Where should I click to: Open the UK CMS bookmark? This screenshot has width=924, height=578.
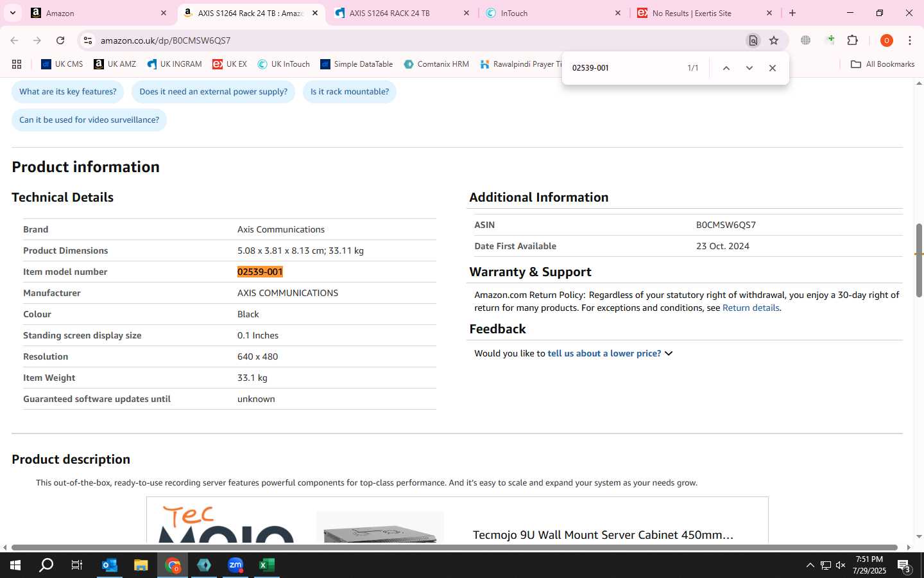tap(62, 64)
